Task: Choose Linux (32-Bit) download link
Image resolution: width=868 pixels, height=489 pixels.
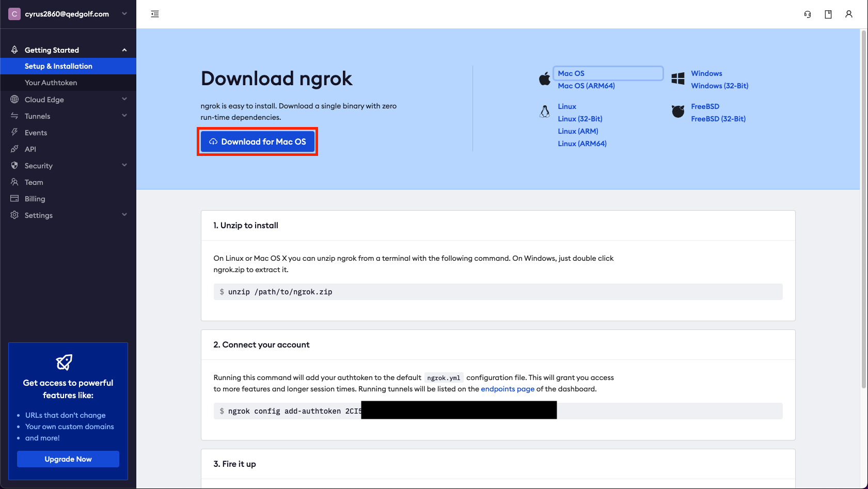Action: click(x=580, y=119)
